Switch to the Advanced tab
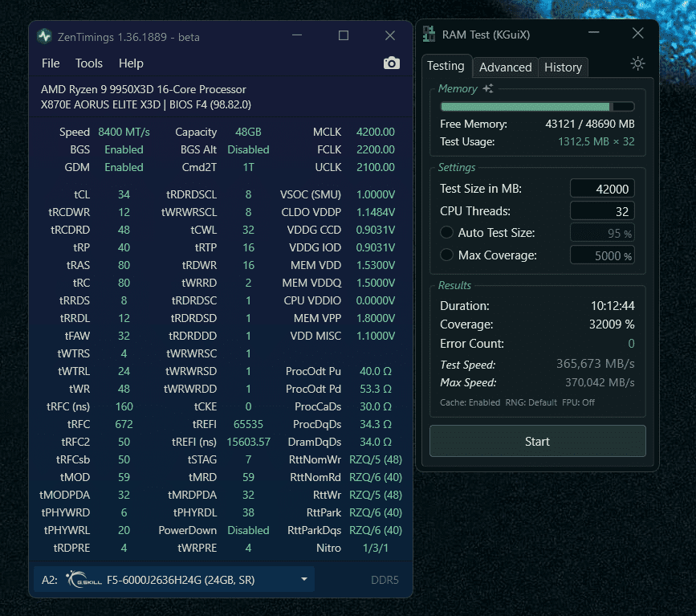 [505, 67]
